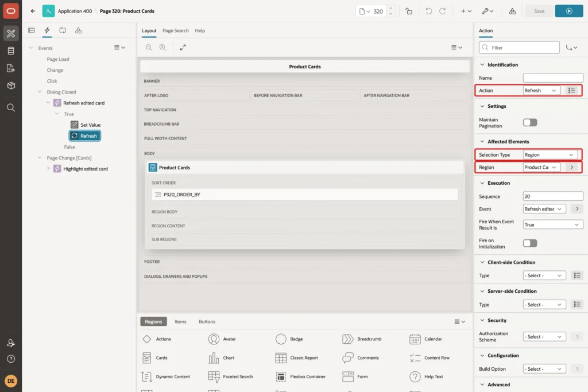Screen dimensions: 588x392
Task: Select the Items gallery tab
Action: click(180, 321)
